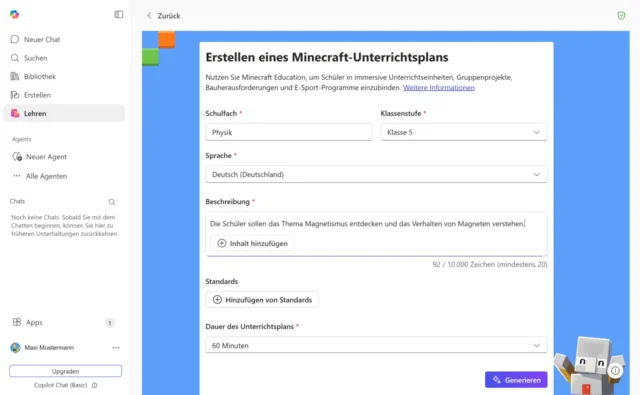640x395 pixels.
Task: Click the Apps notification badge
Action: coord(109,323)
